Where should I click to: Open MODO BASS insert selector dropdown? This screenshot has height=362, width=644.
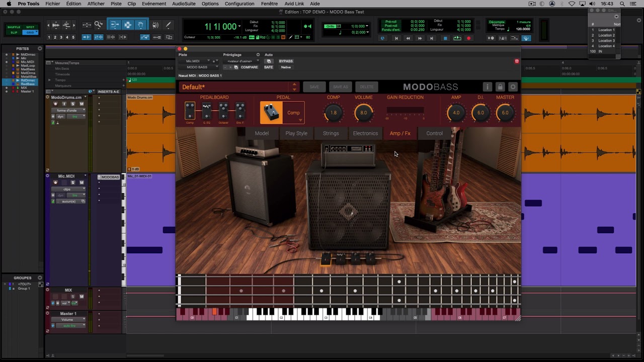pyautogui.click(x=199, y=67)
